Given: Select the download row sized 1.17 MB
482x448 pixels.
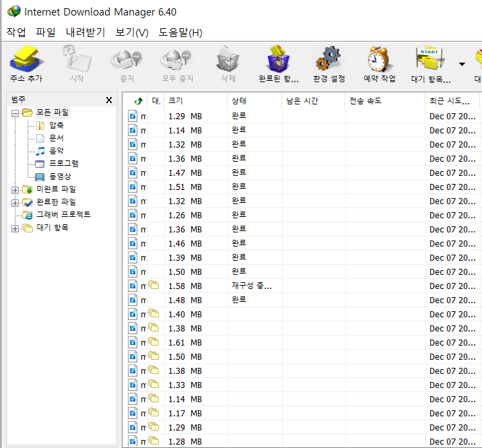Looking at the screenshot, I should (x=302, y=414).
